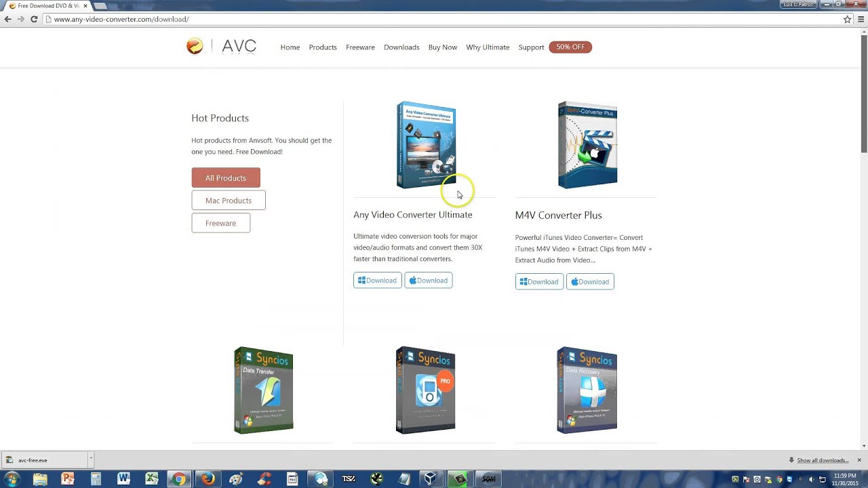Close the Free Download DVD browser tab

[x=85, y=5]
